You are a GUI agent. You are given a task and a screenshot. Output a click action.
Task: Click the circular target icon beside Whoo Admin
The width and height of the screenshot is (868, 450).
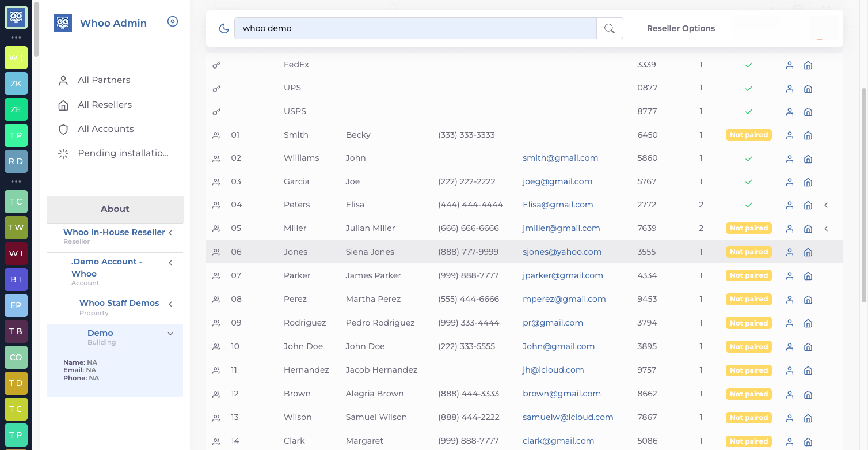pos(173,22)
